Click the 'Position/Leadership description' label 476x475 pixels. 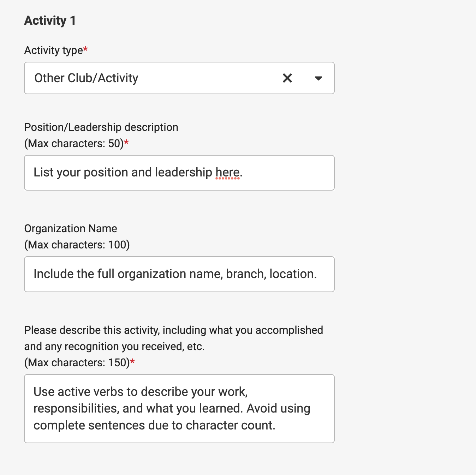tap(101, 127)
